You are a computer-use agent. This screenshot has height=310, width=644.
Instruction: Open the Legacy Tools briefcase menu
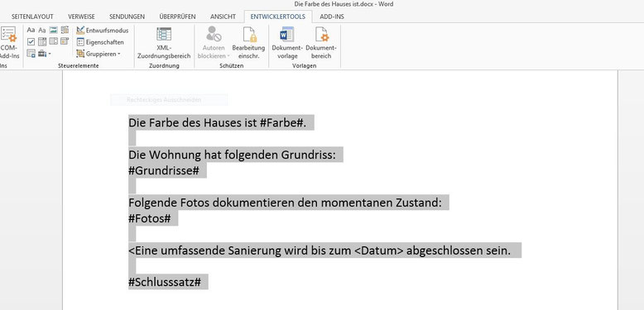(x=45, y=53)
